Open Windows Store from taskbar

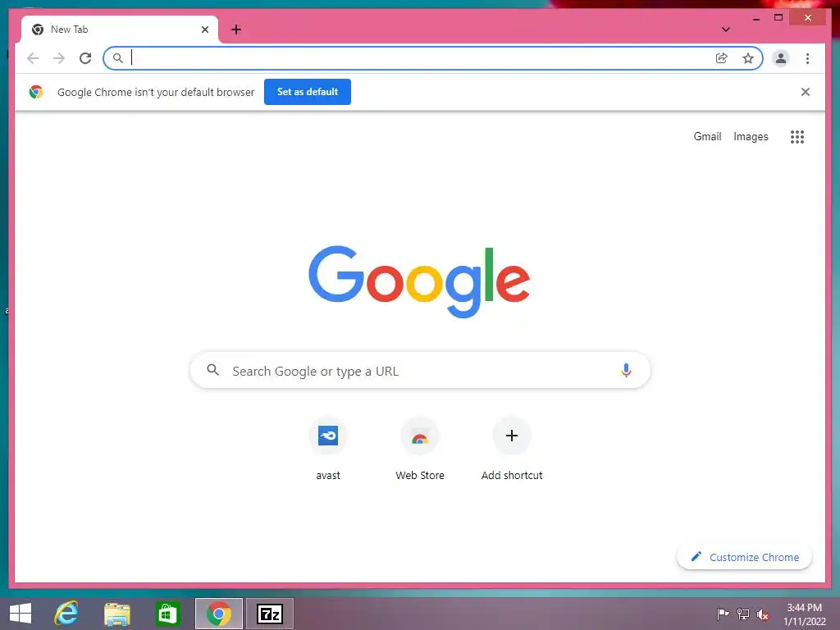[x=167, y=614]
